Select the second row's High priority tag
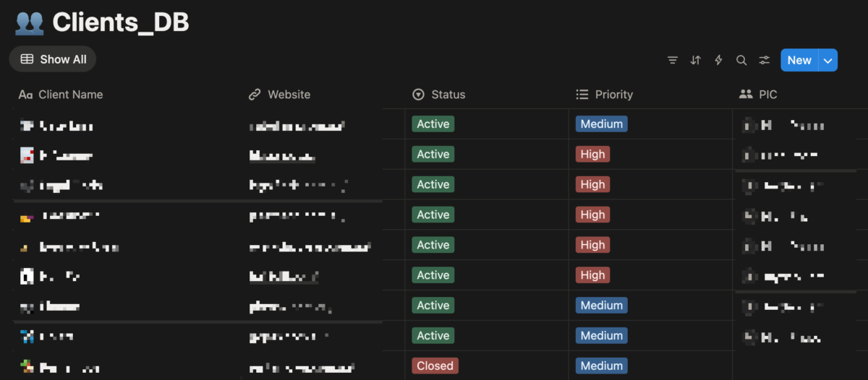Viewport: 868px width, 380px height. click(x=592, y=155)
